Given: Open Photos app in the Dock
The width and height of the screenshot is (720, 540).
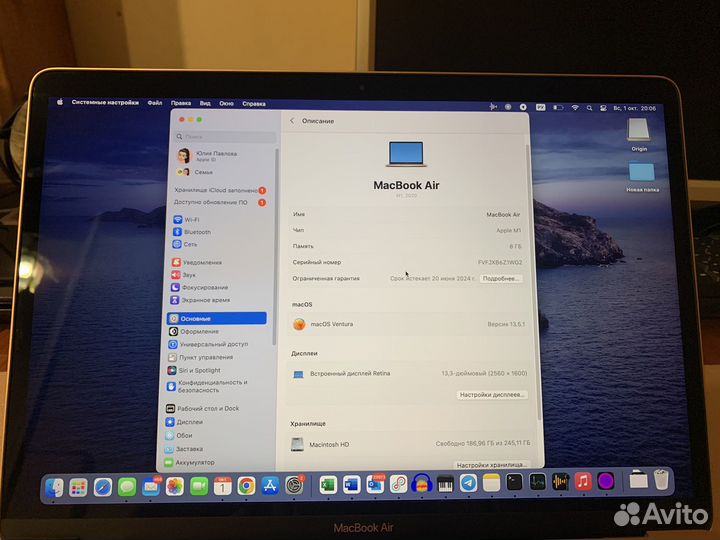Looking at the screenshot, I should (175, 486).
